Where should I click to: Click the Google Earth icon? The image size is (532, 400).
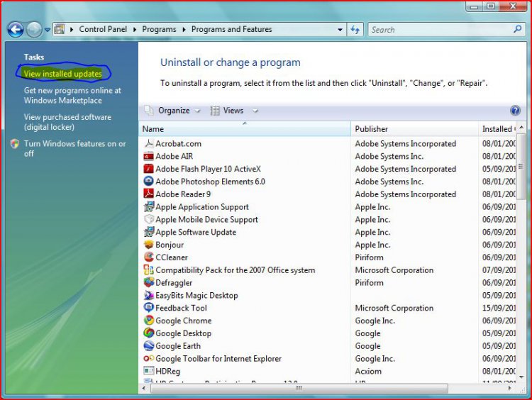pyautogui.click(x=148, y=345)
